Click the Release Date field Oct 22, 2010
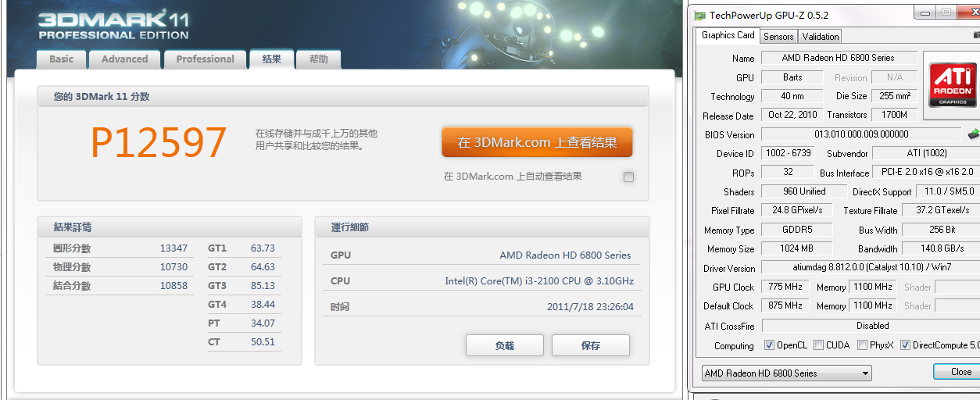 click(x=792, y=115)
